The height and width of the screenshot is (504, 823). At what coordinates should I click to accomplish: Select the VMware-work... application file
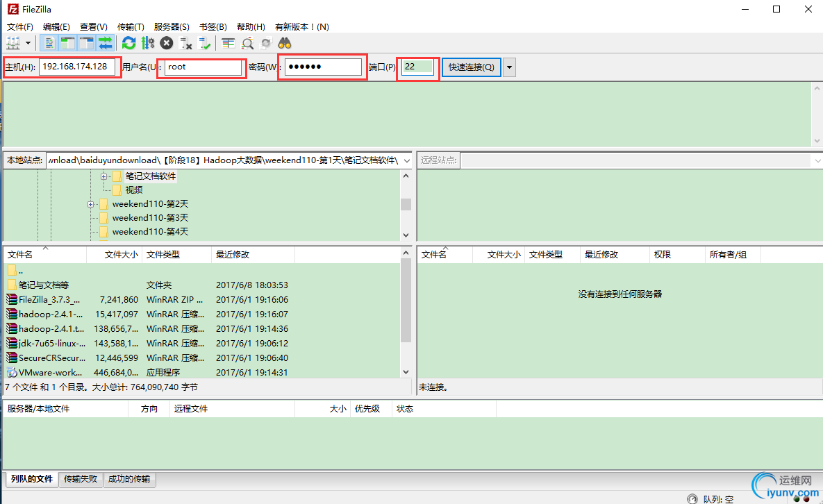point(202,373)
